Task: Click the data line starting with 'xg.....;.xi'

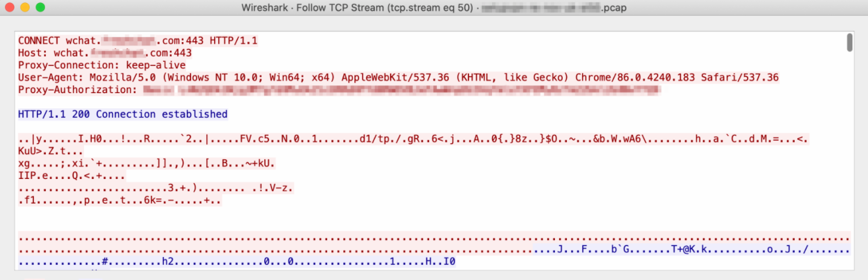Action: click(147, 163)
